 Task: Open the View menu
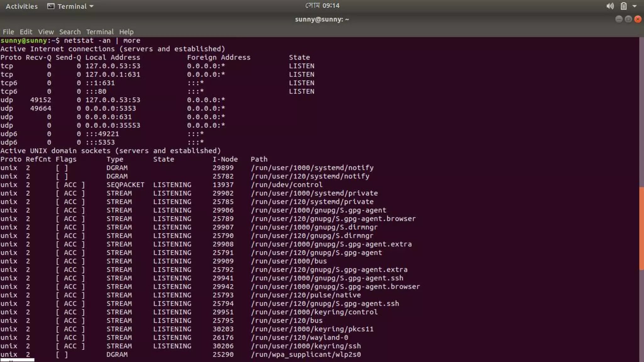point(46,32)
